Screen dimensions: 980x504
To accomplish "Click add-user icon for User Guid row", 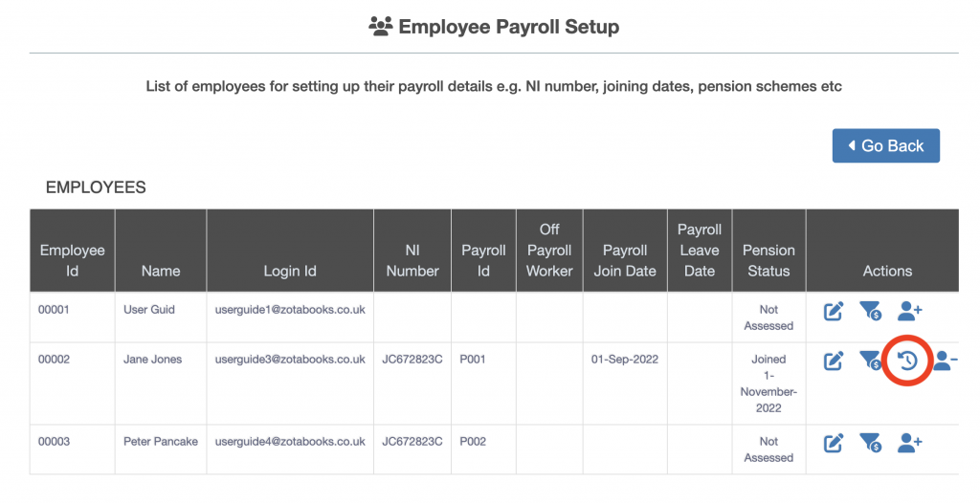I will click(909, 311).
